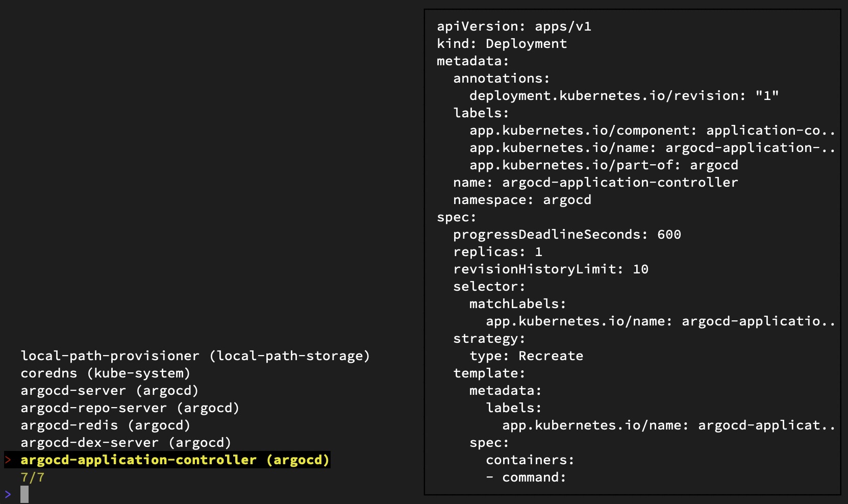The height and width of the screenshot is (504, 848).
Task: Click type: Recreate line
Action: point(526,356)
